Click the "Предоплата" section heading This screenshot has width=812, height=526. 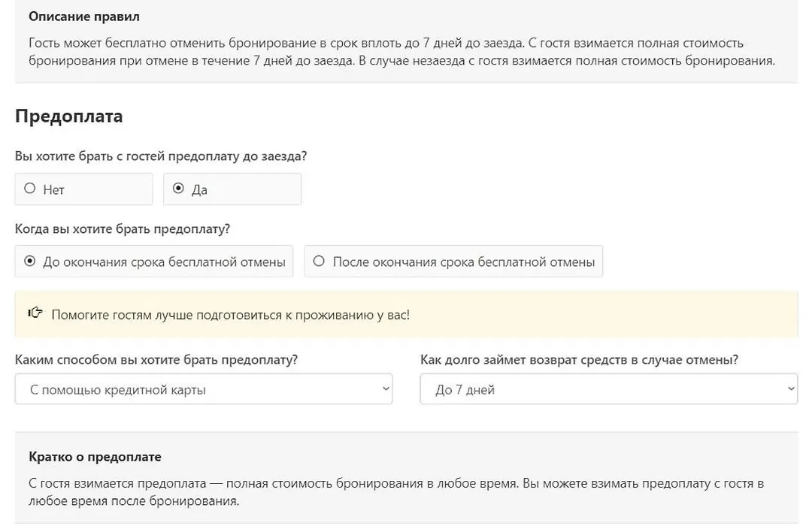pos(69,116)
